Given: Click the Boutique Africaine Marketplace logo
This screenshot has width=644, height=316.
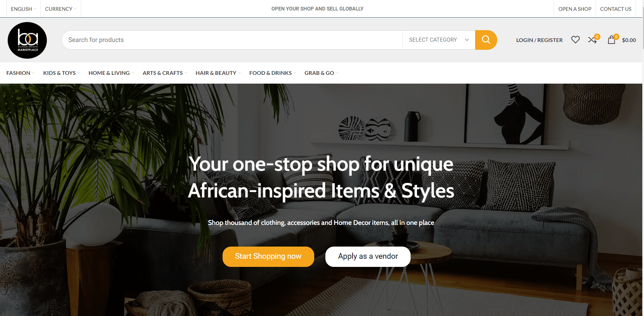Looking at the screenshot, I should click(x=27, y=40).
